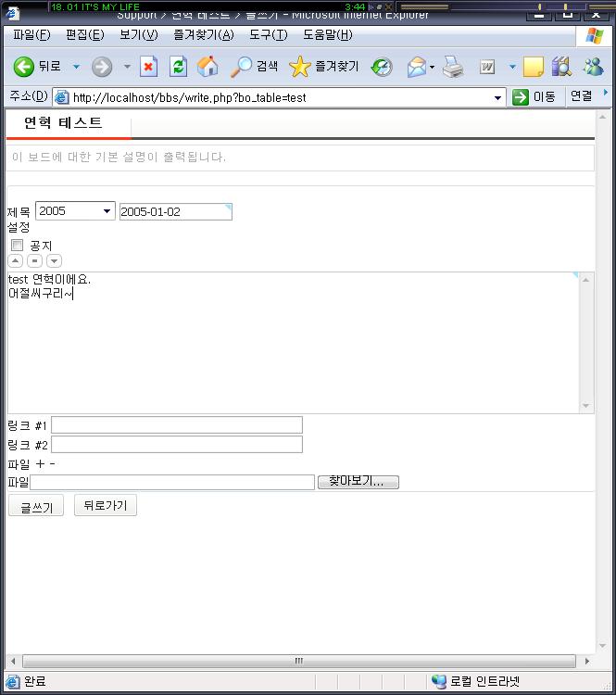Submit the post with 글쓰기 button
The image size is (616, 695).
(x=36, y=505)
